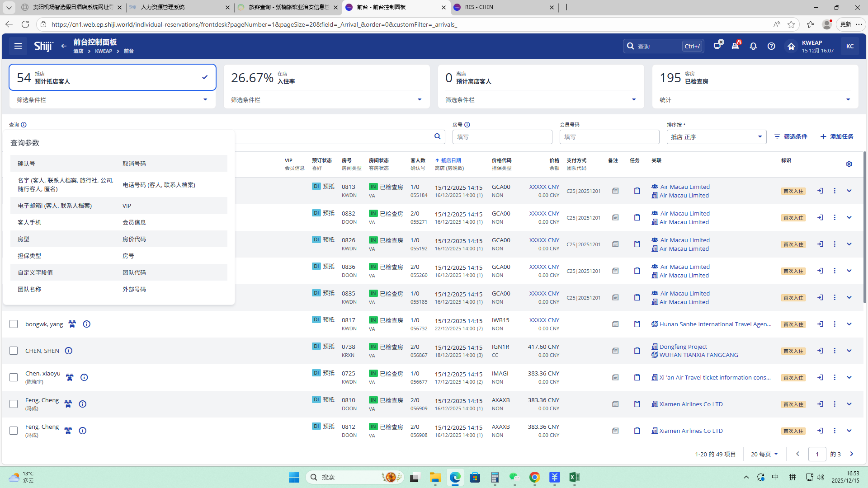Choose the 团队代码 query parameter

click(x=134, y=272)
